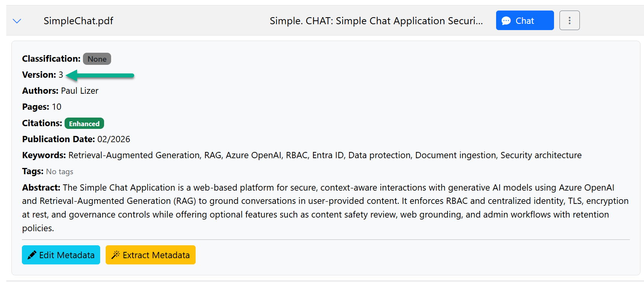Click the No tags text
Screen dimensions: 644x282
(x=59, y=172)
